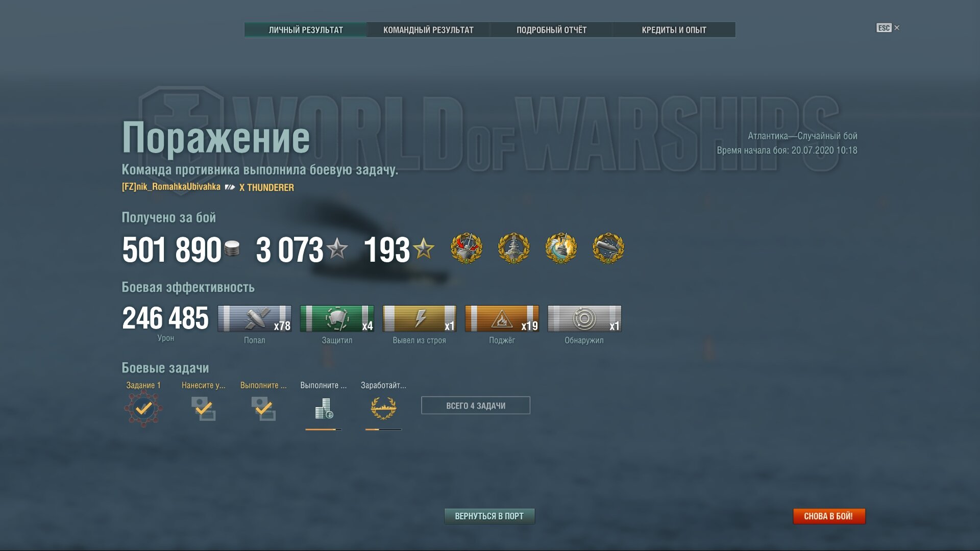Select the completed Выполните mission checkmark icon
The width and height of the screenshot is (980, 551).
pos(263,409)
